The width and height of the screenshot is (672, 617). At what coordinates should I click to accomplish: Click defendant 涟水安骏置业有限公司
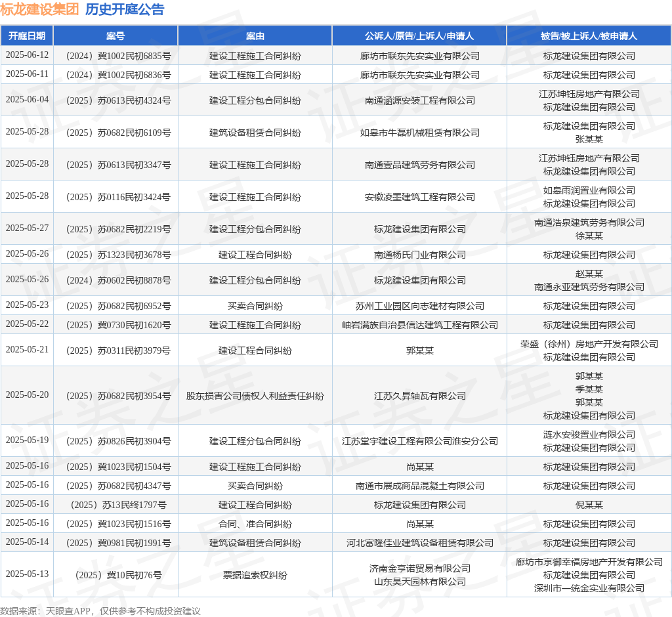tap(589, 435)
